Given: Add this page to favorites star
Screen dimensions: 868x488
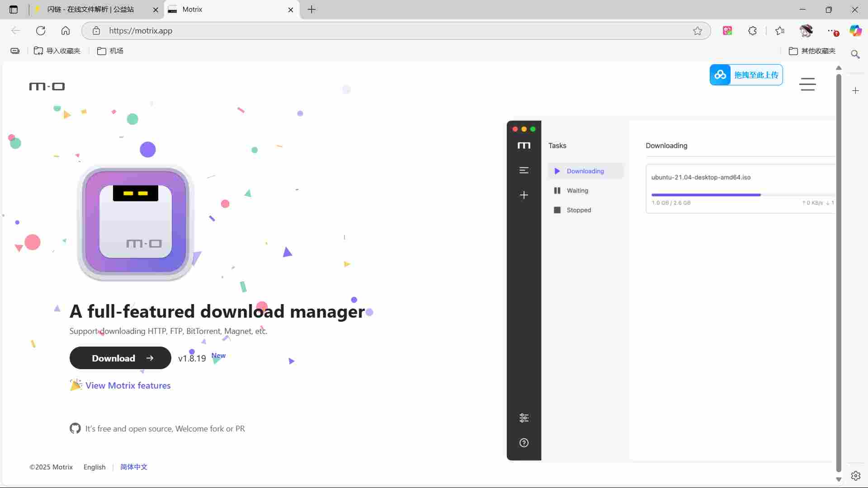Looking at the screenshot, I should tap(698, 31).
